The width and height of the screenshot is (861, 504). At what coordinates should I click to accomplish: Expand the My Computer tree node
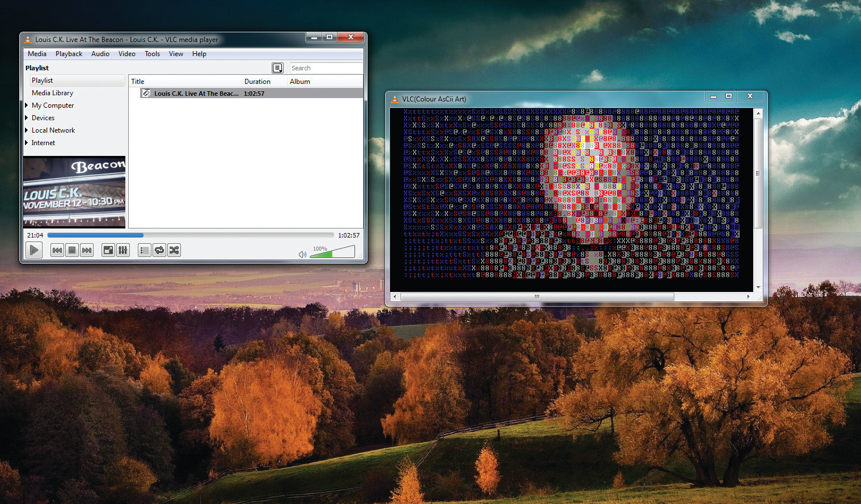pyautogui.click(x=27, y=105)
